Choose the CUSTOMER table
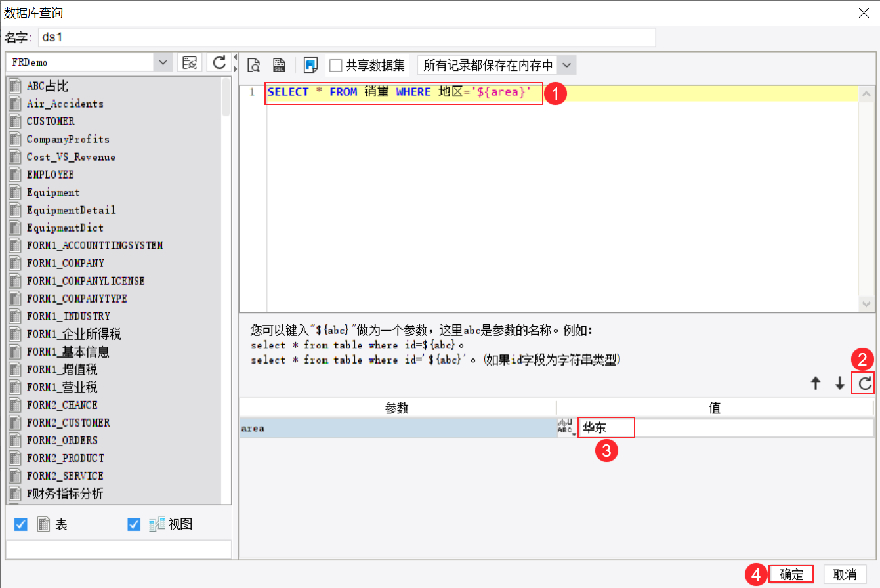 (51, 121)
